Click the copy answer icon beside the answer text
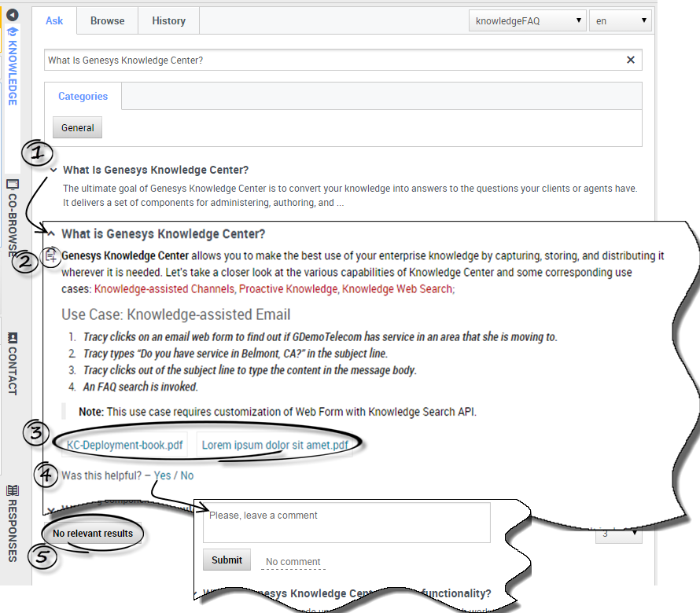This screenshot has height=613, width=700. (51, 255)
